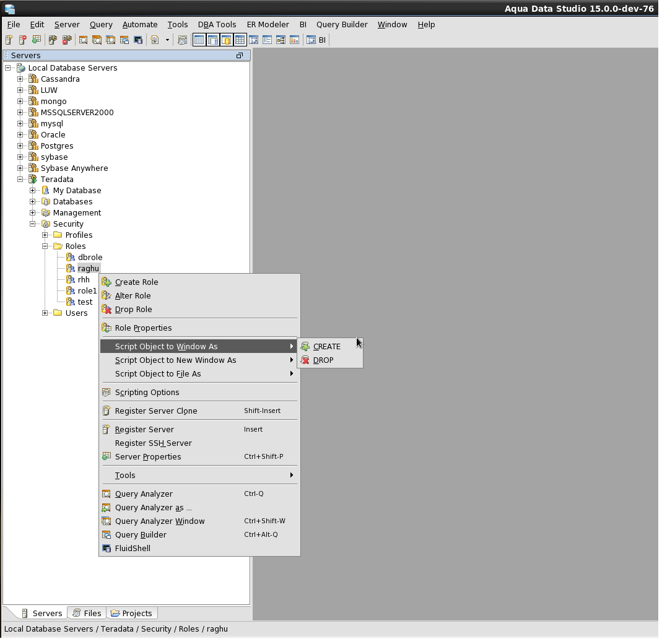Click the connect server plug toolbar icon

click(53, 40)
